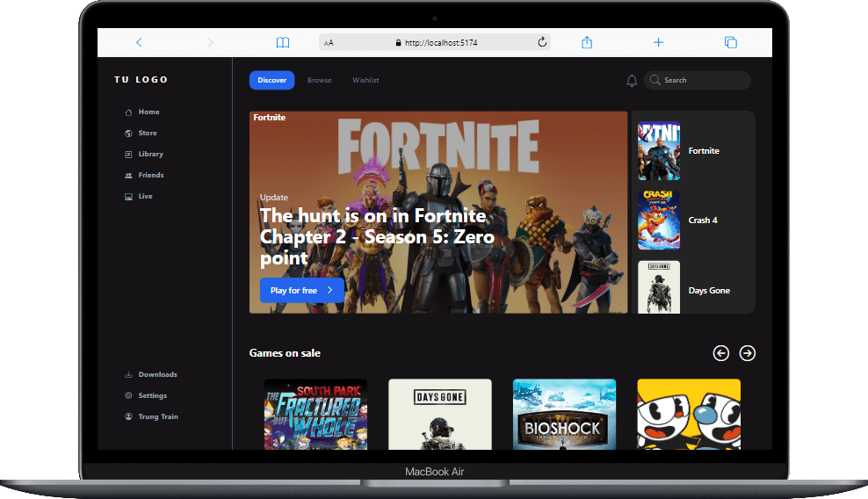The height and width of the screenshot is (499, 868).
Task: Click the Games on sale heading
Action: coord(285,353)
